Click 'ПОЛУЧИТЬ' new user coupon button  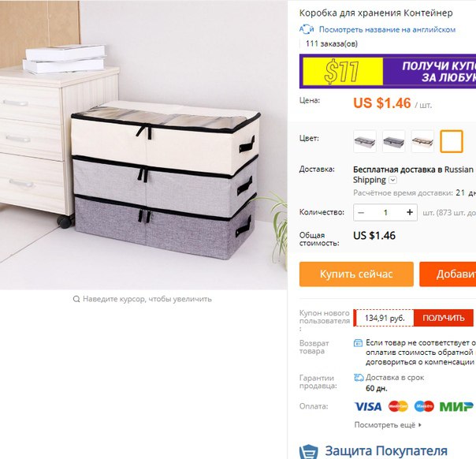pyautogui.click(x=443, y=318)
